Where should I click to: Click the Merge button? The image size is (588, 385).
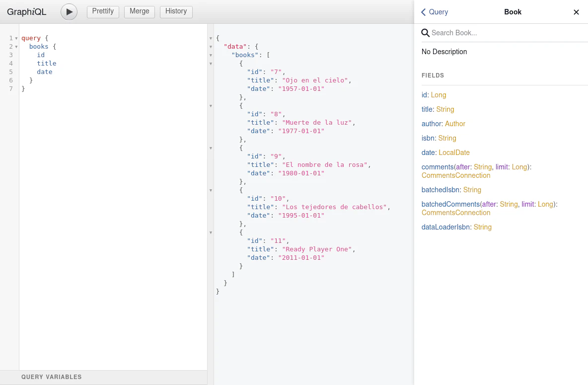pyautogui.click(x=139, y=11)
